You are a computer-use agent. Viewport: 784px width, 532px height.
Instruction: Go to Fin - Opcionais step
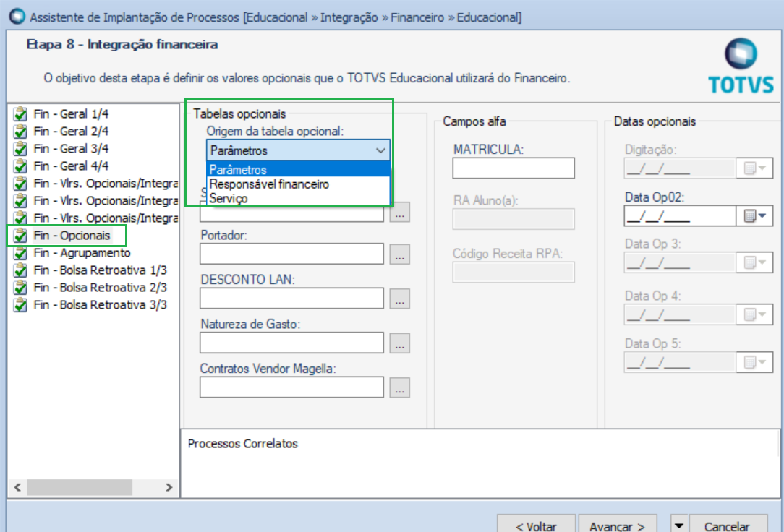(x=72, y=235)
